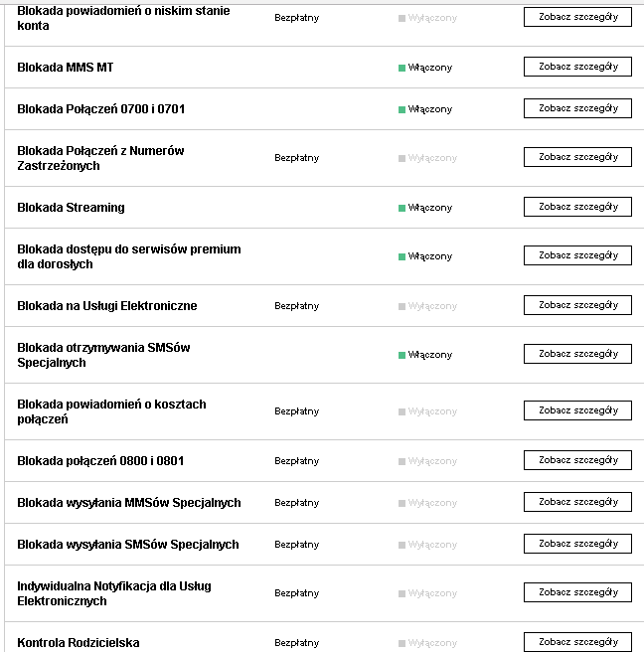
Task: Click Bezpłatny label for Blokada na Usługi Elektroniczne
Action: pyautogui.click(x=296, y=306)
